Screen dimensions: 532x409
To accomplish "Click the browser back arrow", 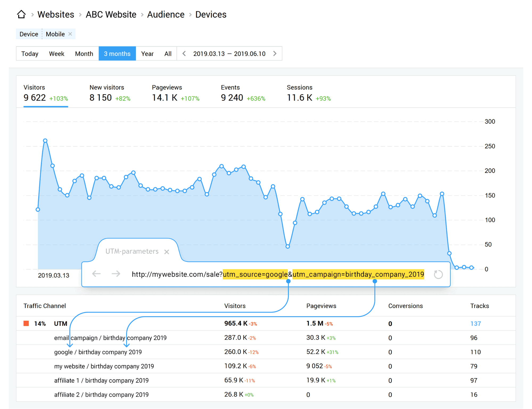I will 96,274.
